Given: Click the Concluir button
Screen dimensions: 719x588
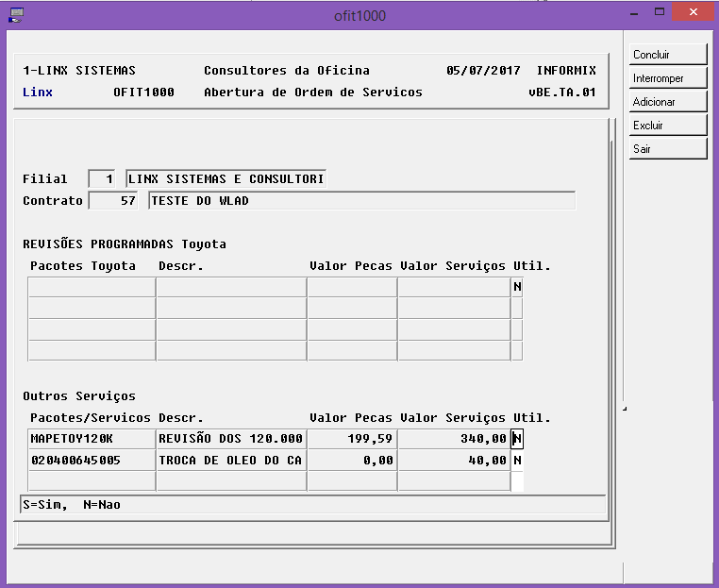Looking at the screenshot, I should pos(668,55).
